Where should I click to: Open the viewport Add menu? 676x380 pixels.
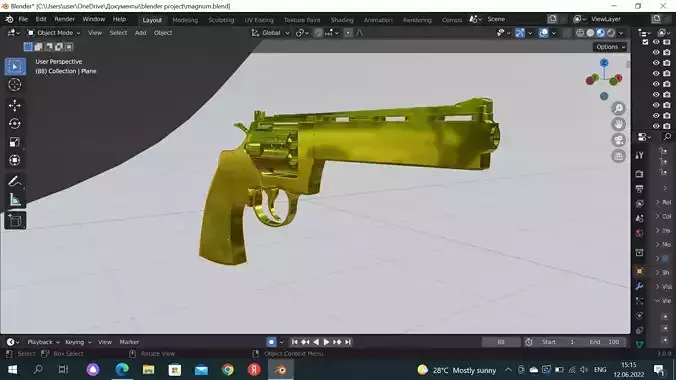tap(141, 33)
